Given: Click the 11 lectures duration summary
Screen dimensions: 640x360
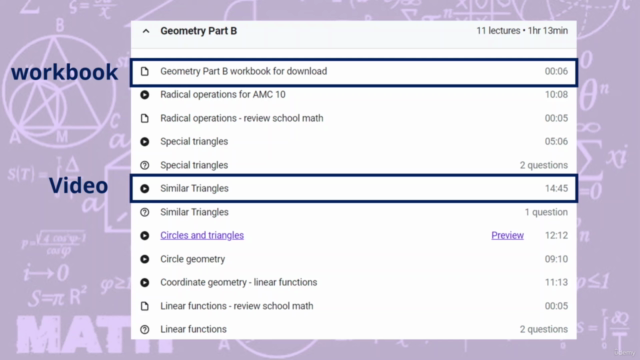Looking at the screenshot, I should coord(522,31).
